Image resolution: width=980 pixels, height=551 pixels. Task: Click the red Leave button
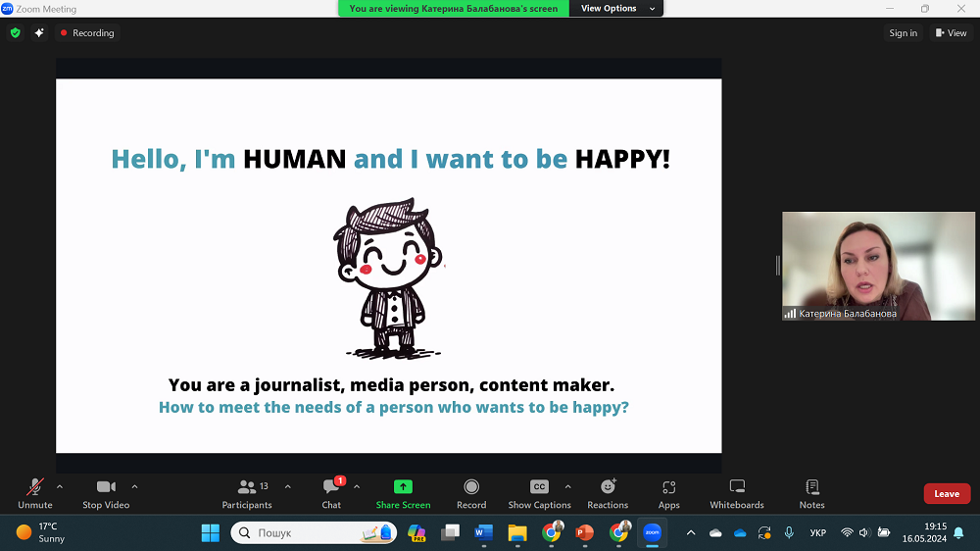tap(946, 494)
